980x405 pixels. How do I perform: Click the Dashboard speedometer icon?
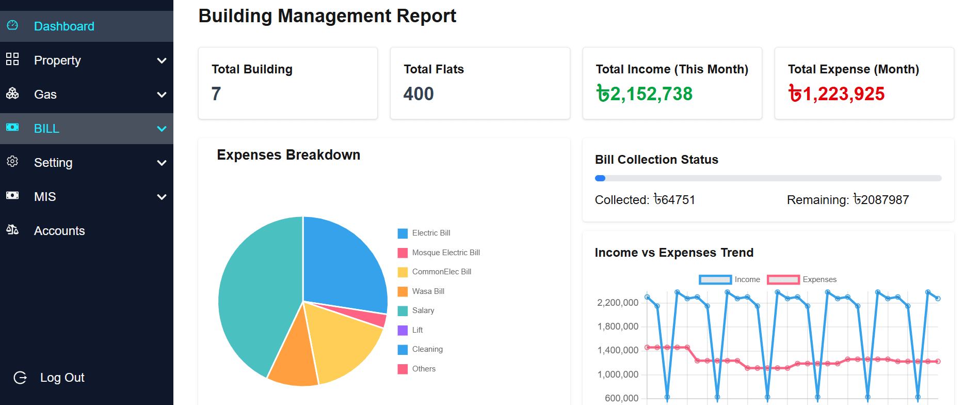(12, 25)
